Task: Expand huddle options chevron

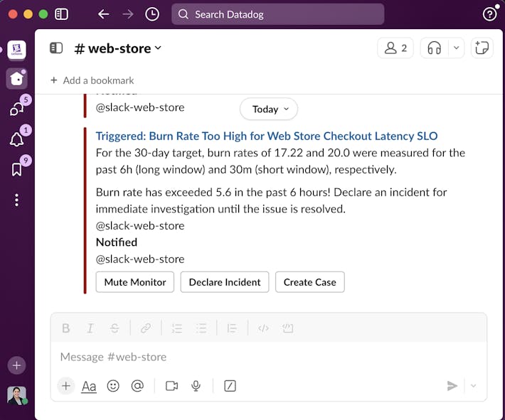Action: pyautogui.click(x=457, y=48)
